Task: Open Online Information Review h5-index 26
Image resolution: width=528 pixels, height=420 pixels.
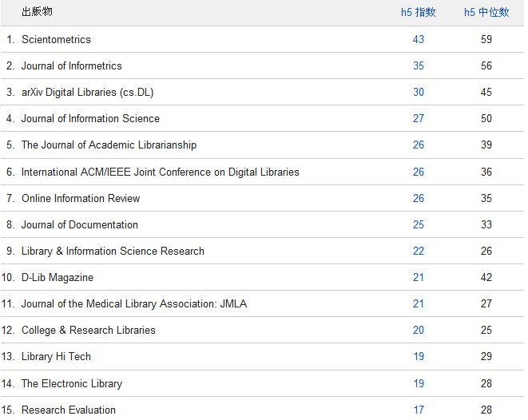Action: [419, 198]
